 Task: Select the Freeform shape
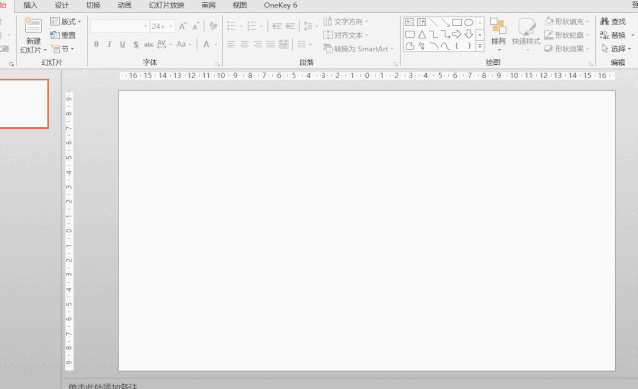click(x=410, y=46)
